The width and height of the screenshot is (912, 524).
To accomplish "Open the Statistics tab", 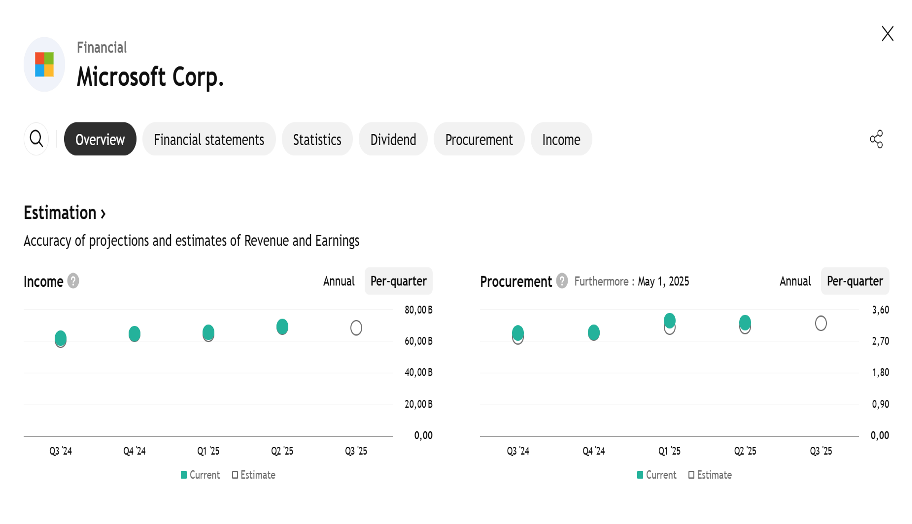I will pyautogui.click(x=317, y=139).
